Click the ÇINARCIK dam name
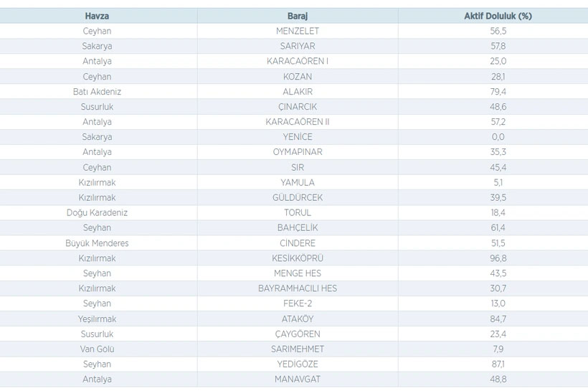 (x=298, y=107)
